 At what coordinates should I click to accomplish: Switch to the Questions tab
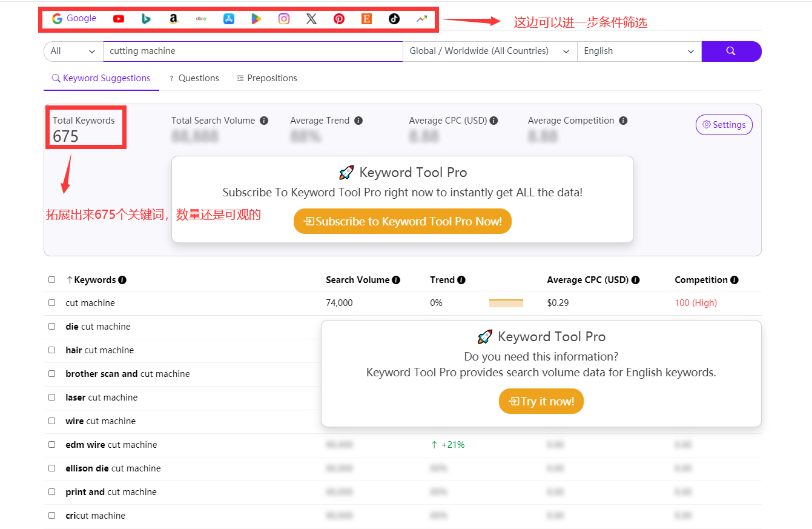(194, 78)
